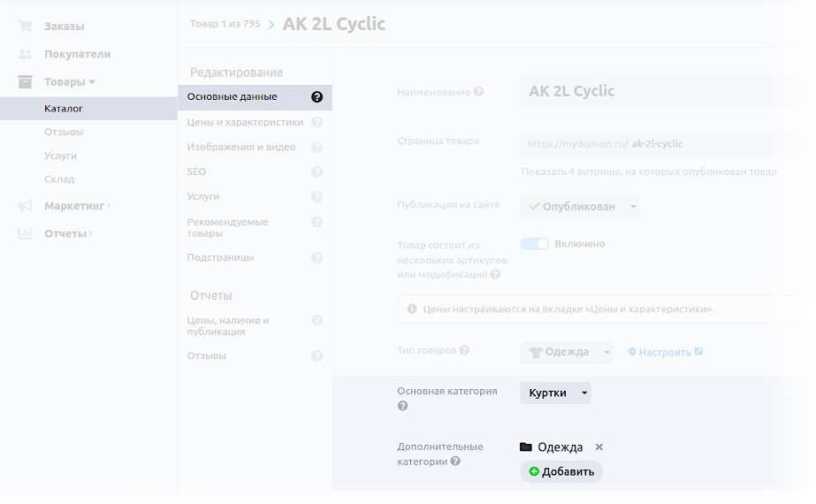Screen dimensions: 816x504
Task: Open the Куртки main category dropdown
Action: coord(555,393)
